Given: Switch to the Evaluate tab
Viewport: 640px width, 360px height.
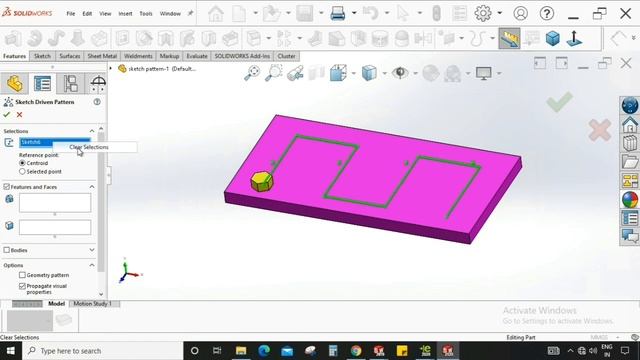Looking at the screenshot, I should tap(197, 56).
